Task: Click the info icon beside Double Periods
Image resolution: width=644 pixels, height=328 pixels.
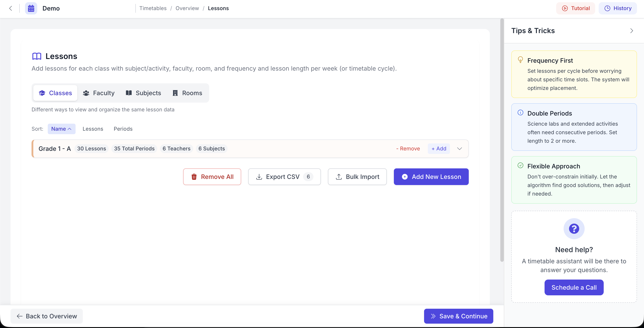Action: (520, 113)
